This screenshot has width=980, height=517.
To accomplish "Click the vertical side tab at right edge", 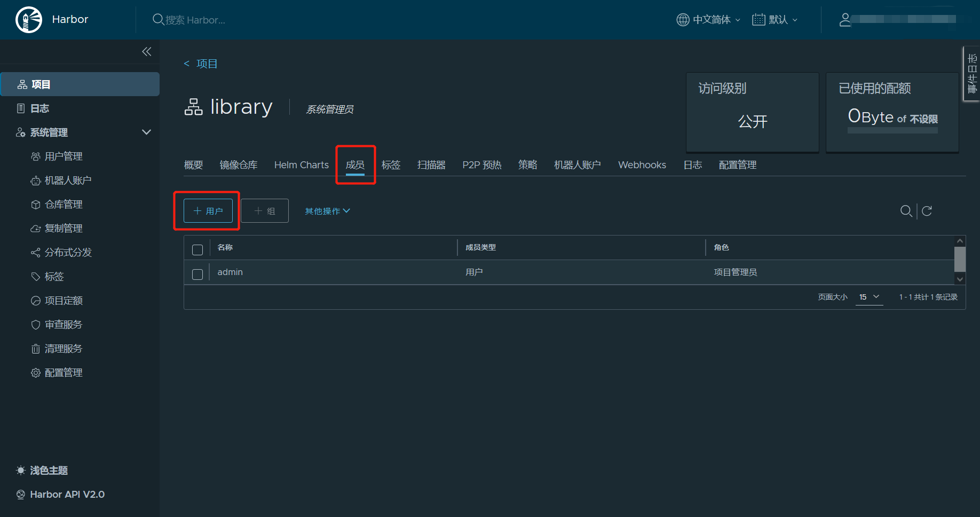I will coord(972,74).
